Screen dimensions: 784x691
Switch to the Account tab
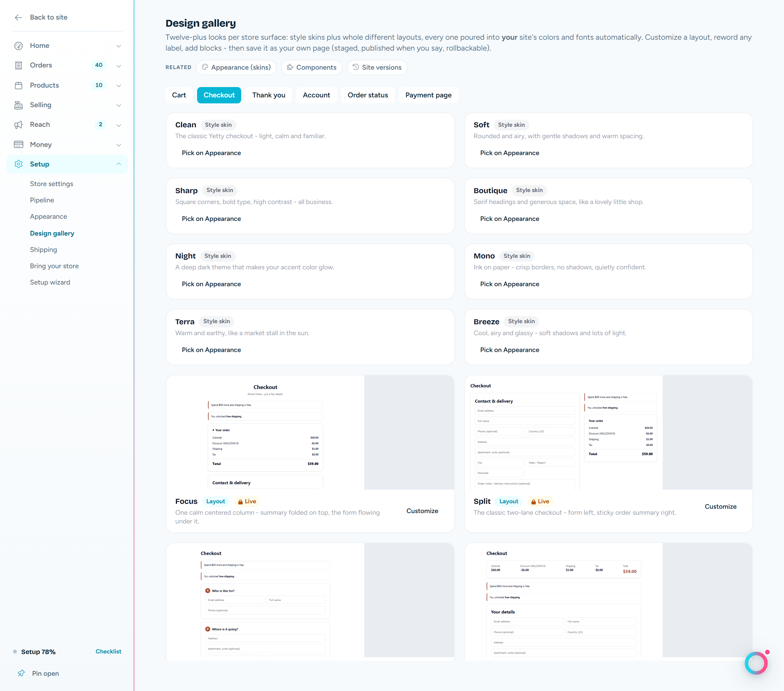tap(316, 95)
